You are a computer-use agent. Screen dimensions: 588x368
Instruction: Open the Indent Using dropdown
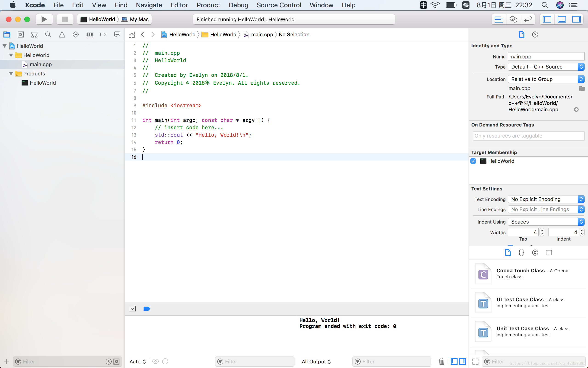pos(546,222)
